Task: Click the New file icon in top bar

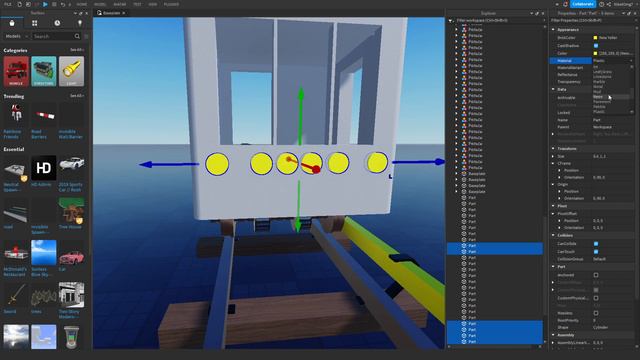Action: coord(19,4)
